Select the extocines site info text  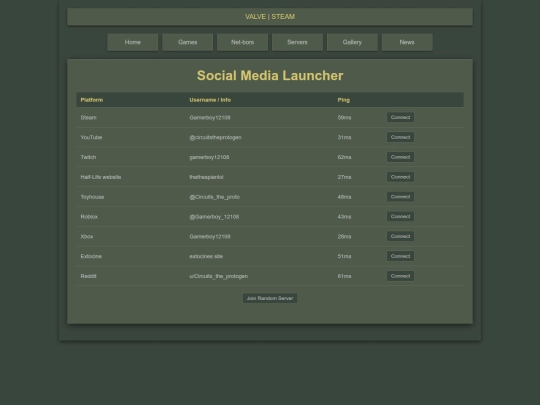206,256
